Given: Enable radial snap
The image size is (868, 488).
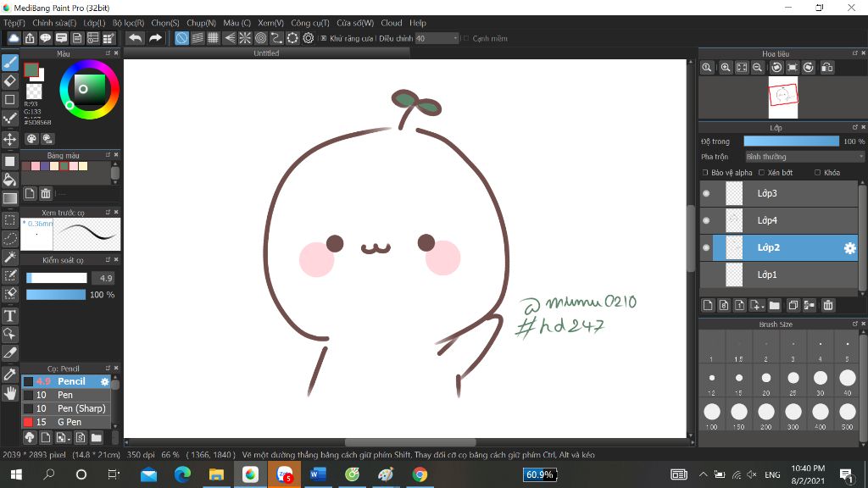Looking at the screenshot, I should (245, 38).
